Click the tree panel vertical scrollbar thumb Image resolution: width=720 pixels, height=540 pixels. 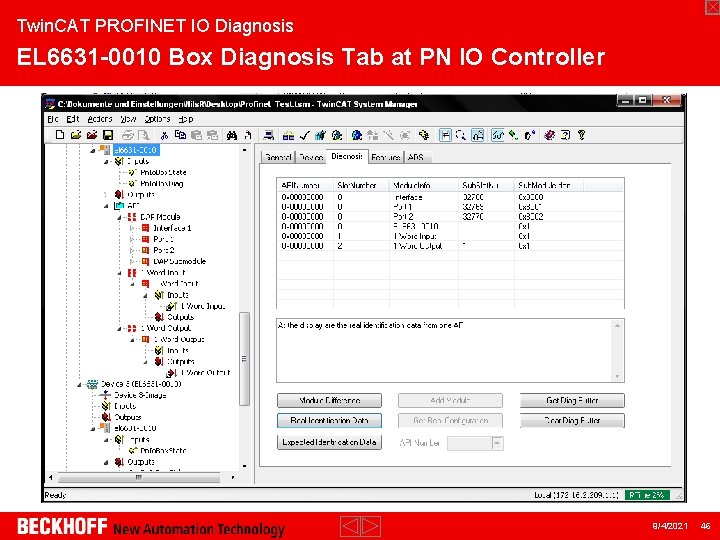pos(244,359)
